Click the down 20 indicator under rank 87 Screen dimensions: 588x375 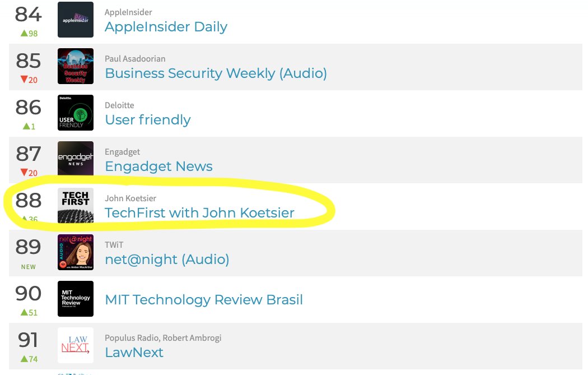(x=29, y=173)
